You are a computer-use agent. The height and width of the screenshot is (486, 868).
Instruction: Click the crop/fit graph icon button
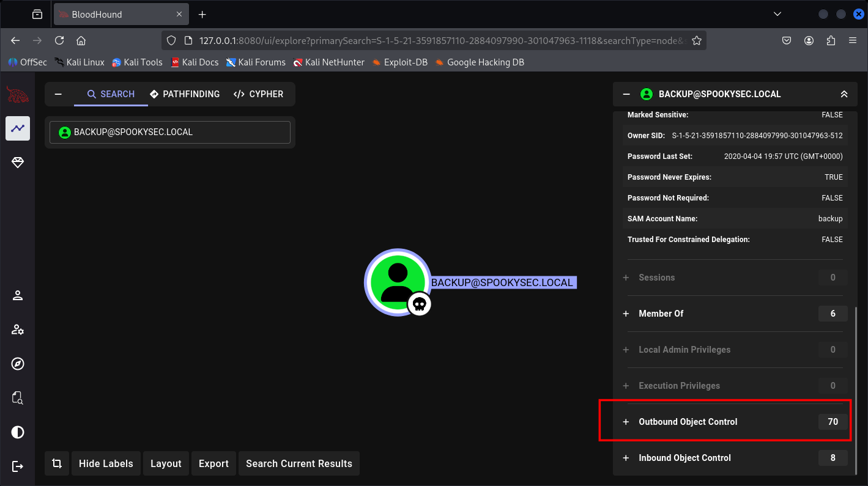(x=57, y=463)
